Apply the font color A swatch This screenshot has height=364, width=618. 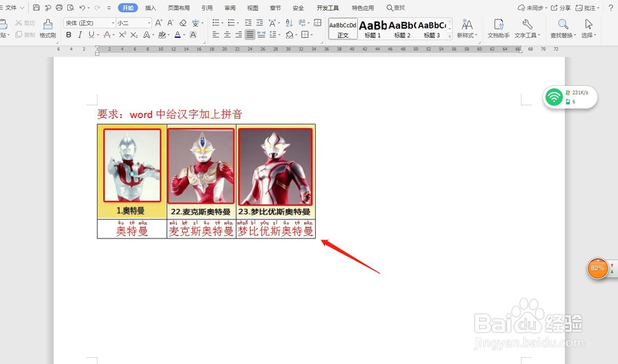177,35
